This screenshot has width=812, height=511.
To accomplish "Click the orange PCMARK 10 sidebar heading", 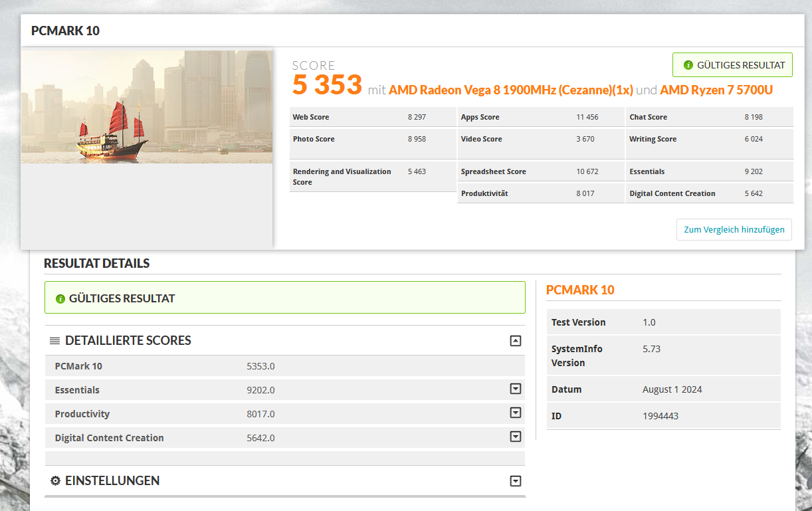I will pos(580,290).
